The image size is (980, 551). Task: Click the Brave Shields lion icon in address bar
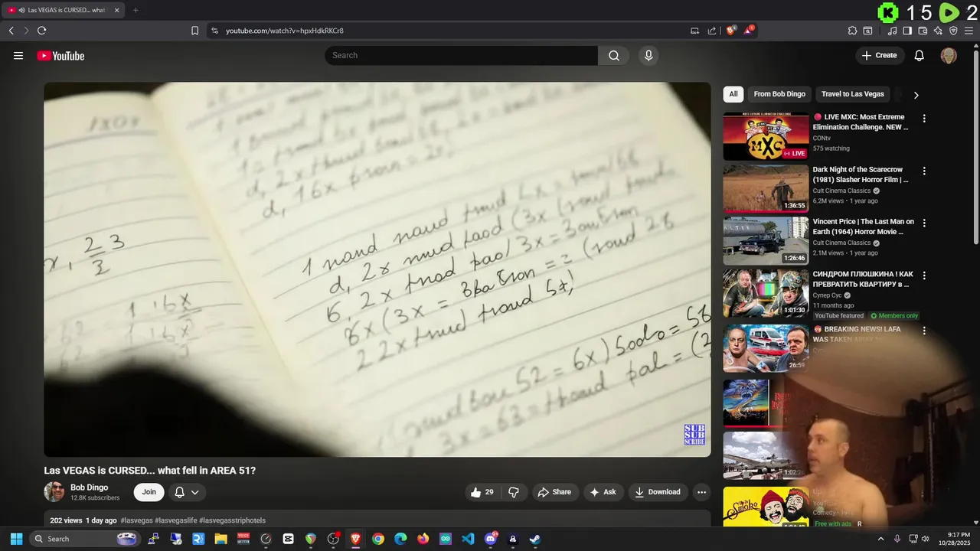click(x=731, y=31)
